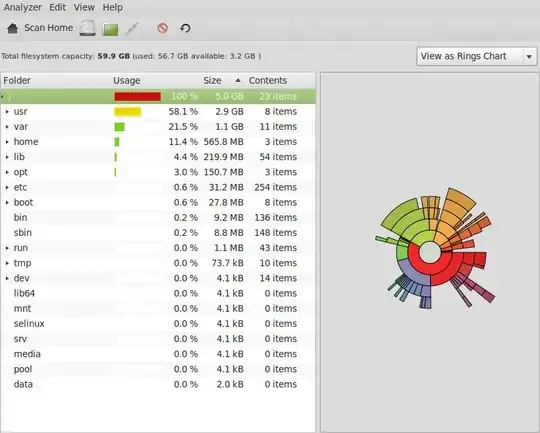Select the lib64 folder row
Screen dimensions: 540x433
(x=158, y=293)
